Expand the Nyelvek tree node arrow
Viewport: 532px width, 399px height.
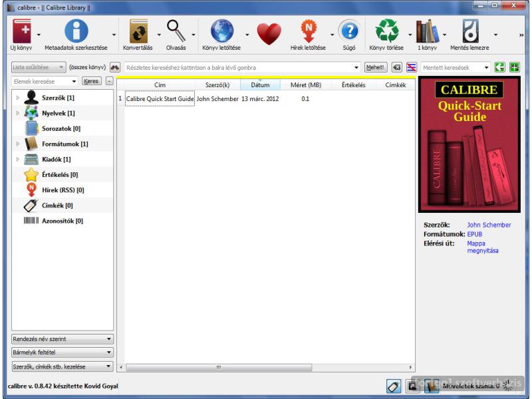pyautogui.click(x=18, y=113)
